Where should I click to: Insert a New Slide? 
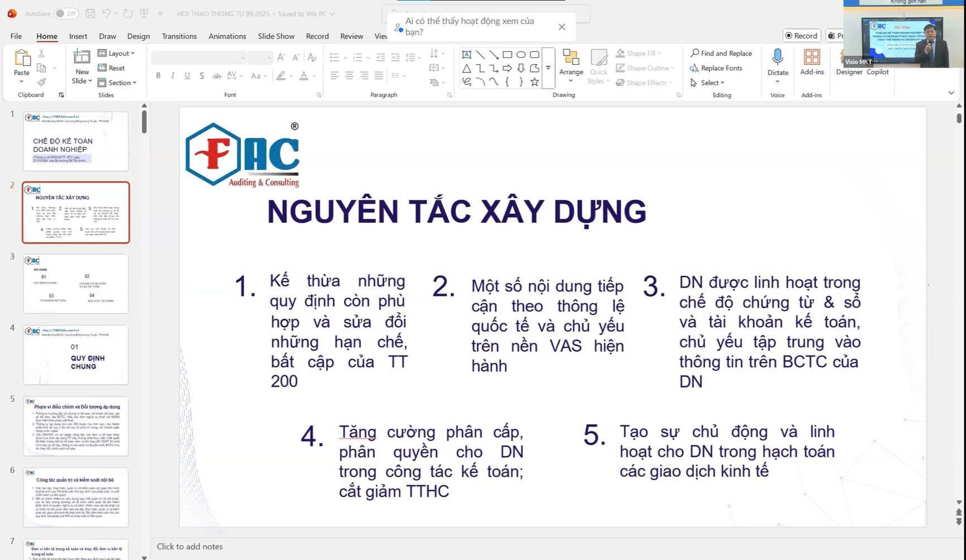82,57
